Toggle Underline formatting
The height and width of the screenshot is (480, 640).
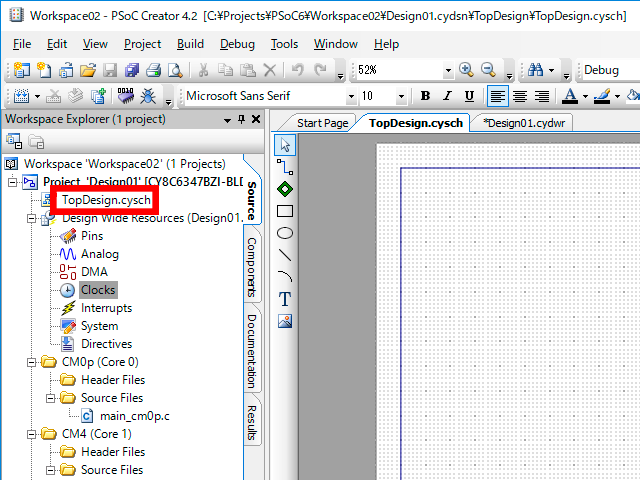(x=469, y=96)
